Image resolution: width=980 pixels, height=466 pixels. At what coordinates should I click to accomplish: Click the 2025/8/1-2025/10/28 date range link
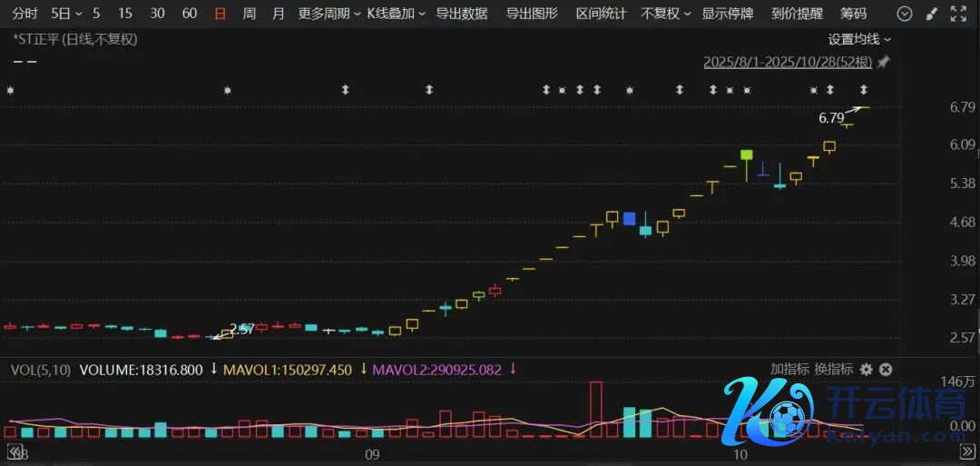(787, 62)
